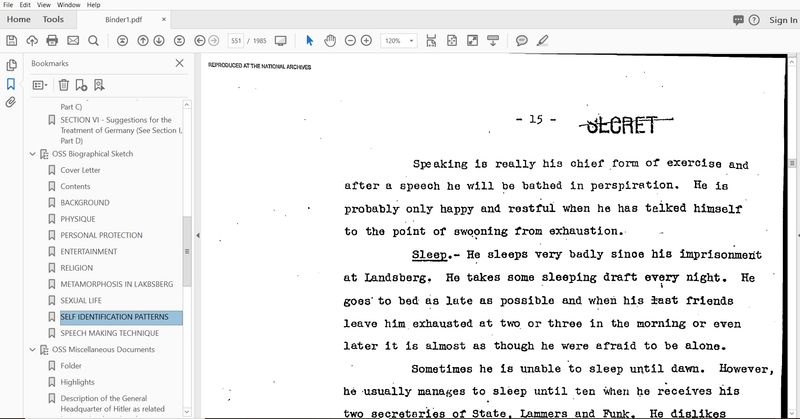This screenshot has height=419, width=800.
Task: Open the Find text magnifier
Action: 93,40
